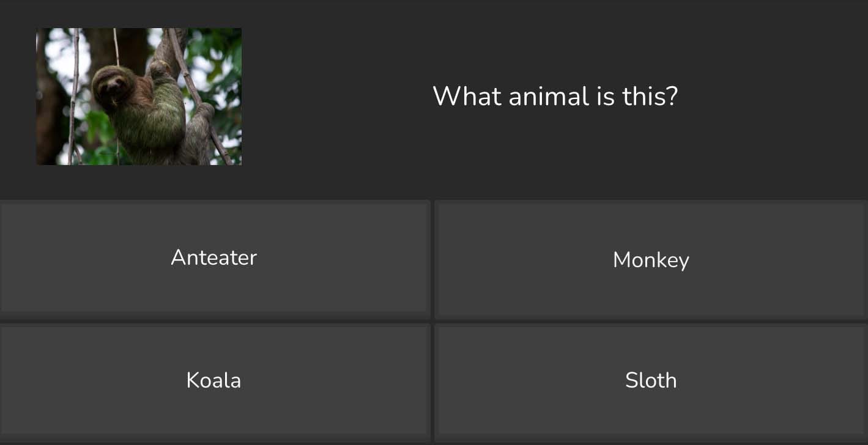This screenshot has width=868, height=445.
Task: Answer the quiz with the correct animal, Sloth
Action: (651, 380)
